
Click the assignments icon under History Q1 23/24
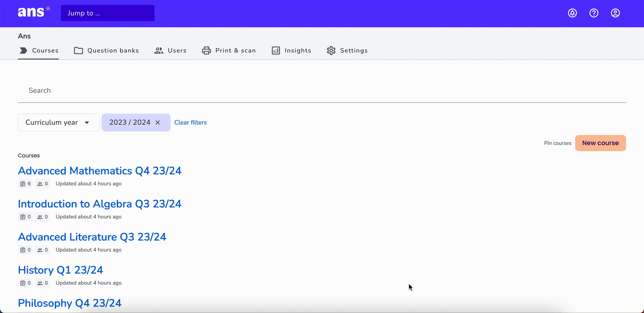click(x=23, y=283)
